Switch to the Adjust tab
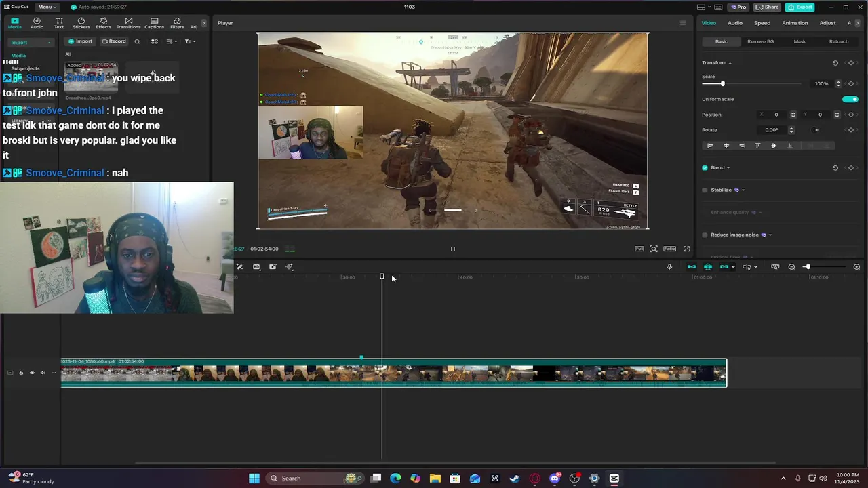Viewport: 868px width, 488px height. pyautogui.click(x=827, y=23)
